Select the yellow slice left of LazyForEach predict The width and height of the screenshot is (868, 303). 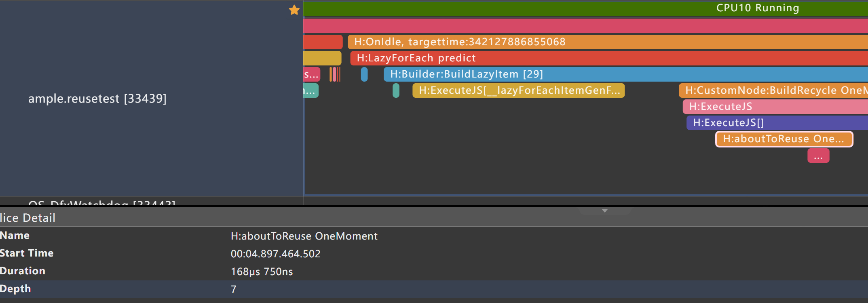coord(322,58)
